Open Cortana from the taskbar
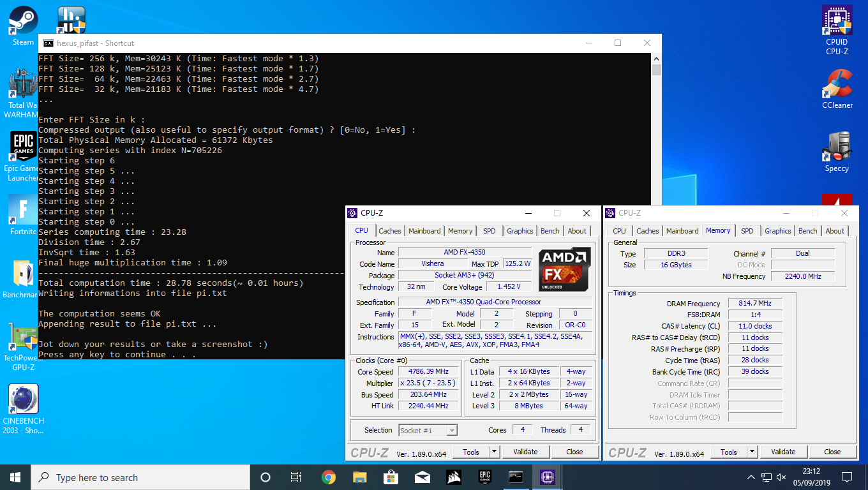Viewport: 868px width, 490px height. (266, 477)
